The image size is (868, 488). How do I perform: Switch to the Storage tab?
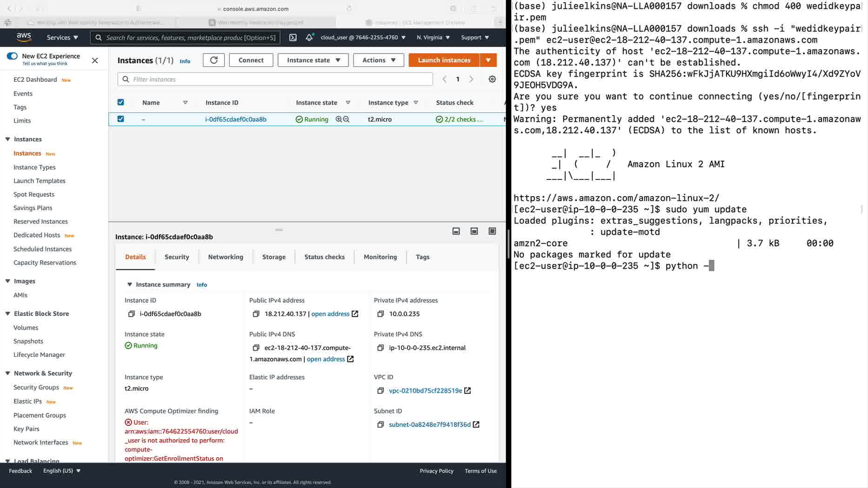click(x=274, y=257)
